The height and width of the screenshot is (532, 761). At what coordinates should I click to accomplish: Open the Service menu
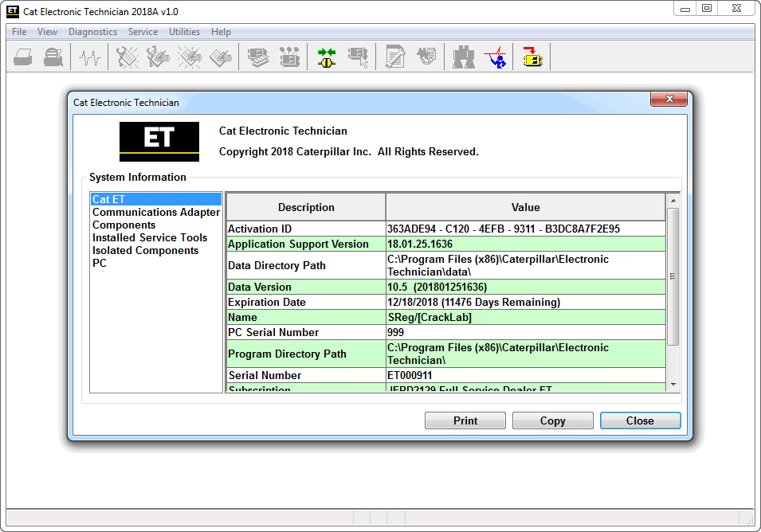click(x=143, y=32)
